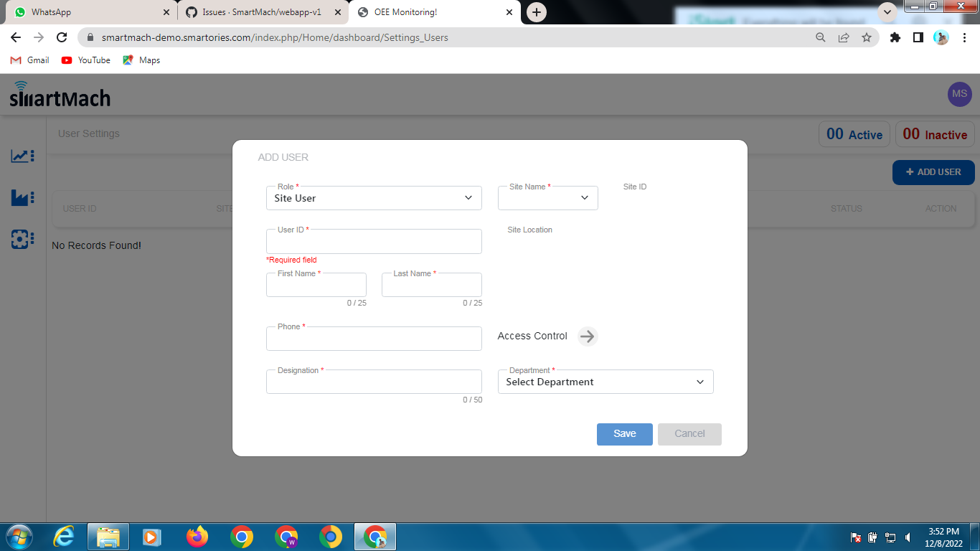This screenshot has height=551, width=980.
Task: Expand the Site Name dropdown
Action: pos(547,198)
